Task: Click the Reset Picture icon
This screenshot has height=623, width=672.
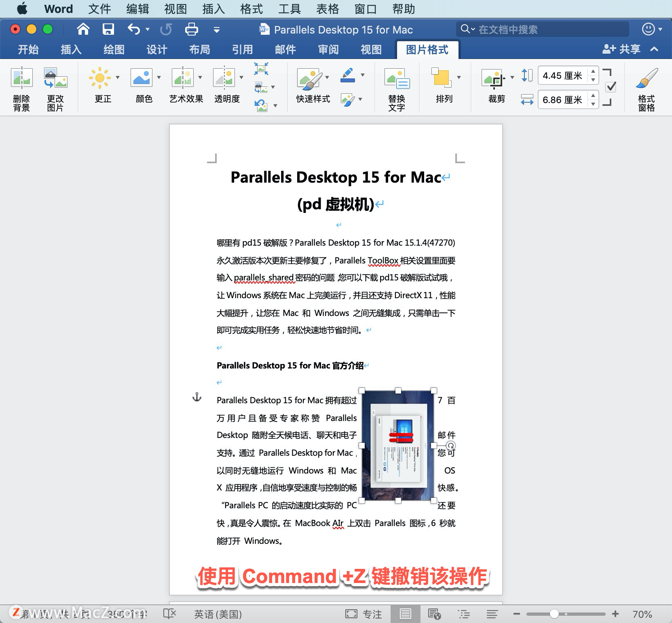Action: (261, 106)
